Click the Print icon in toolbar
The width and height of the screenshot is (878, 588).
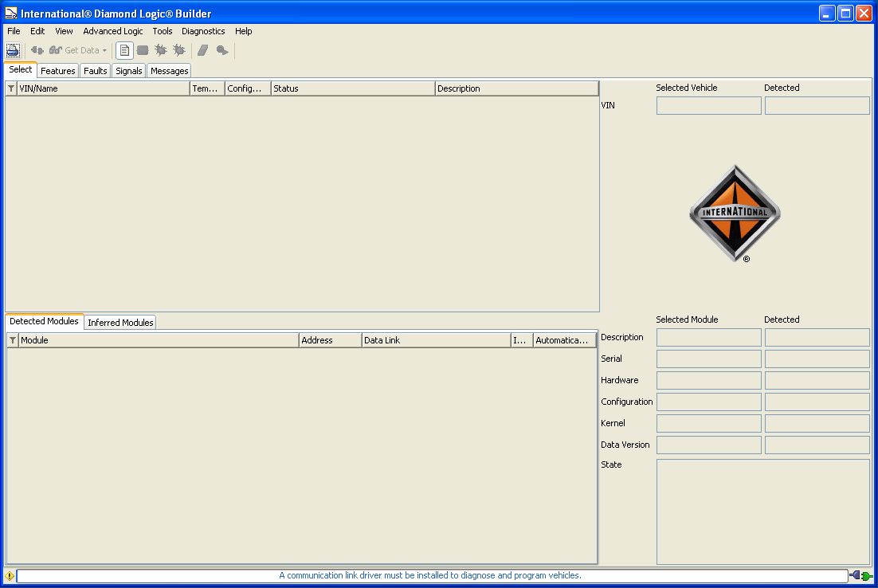[13, 50]
